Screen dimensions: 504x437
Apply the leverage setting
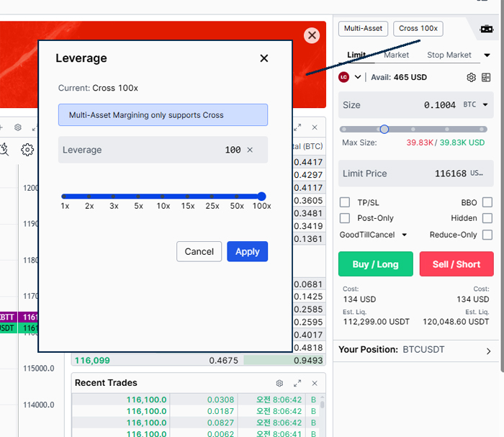247,251
